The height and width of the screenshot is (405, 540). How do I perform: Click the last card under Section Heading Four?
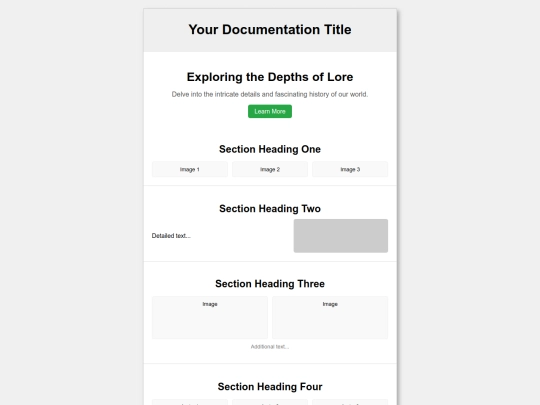tap(350, 402)
